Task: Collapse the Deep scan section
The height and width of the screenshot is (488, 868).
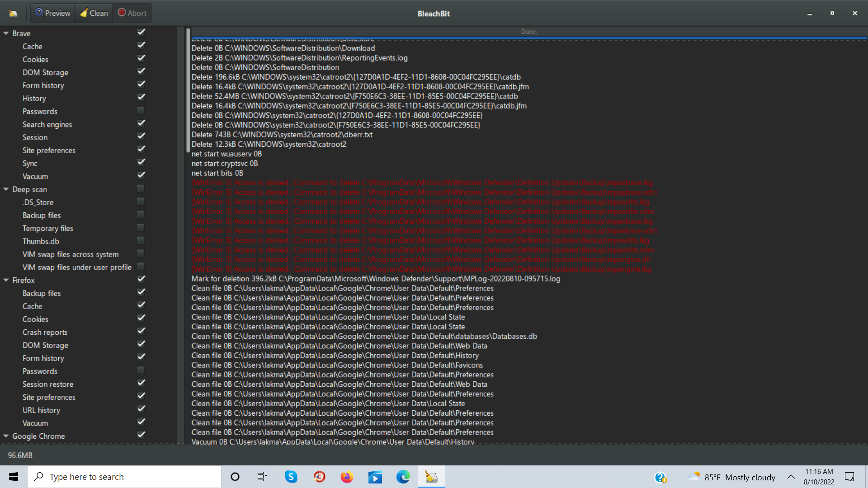Action: click(x=5, y=189)
